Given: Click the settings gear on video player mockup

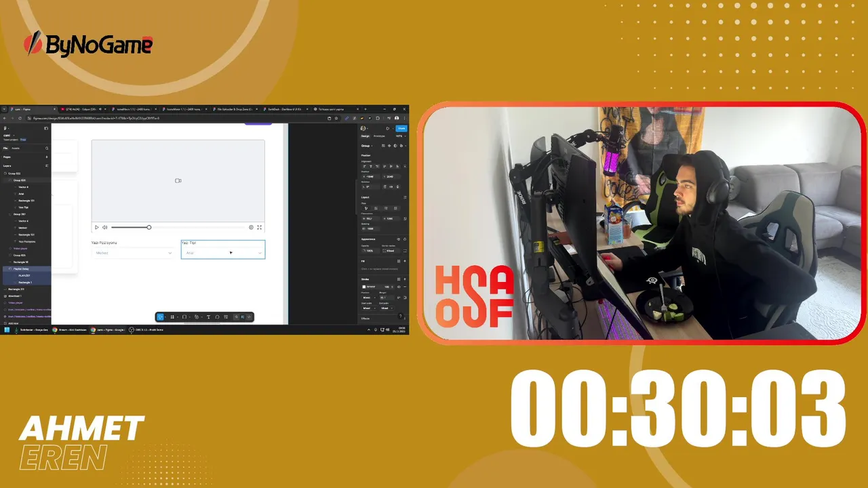Looking at the screenshot, I should (x=251, y=227).
